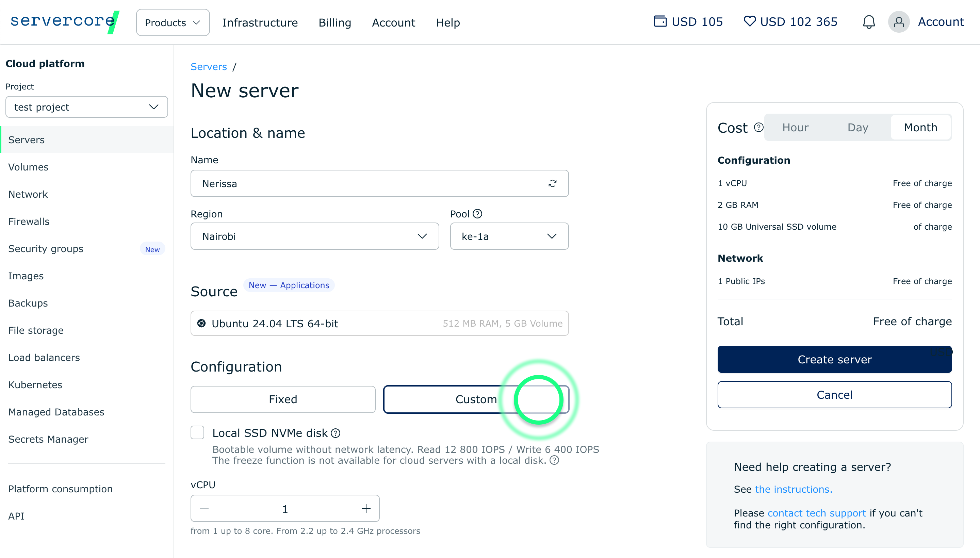
Task: Regenerate server name with refresh icon
Action: pos(552,184)
